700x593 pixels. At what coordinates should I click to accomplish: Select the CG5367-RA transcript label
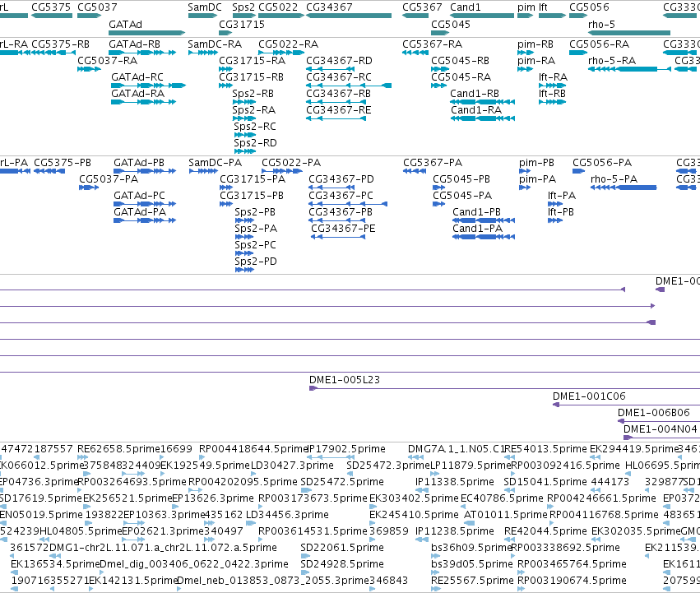pyautogui.click(x=433, y=44)
